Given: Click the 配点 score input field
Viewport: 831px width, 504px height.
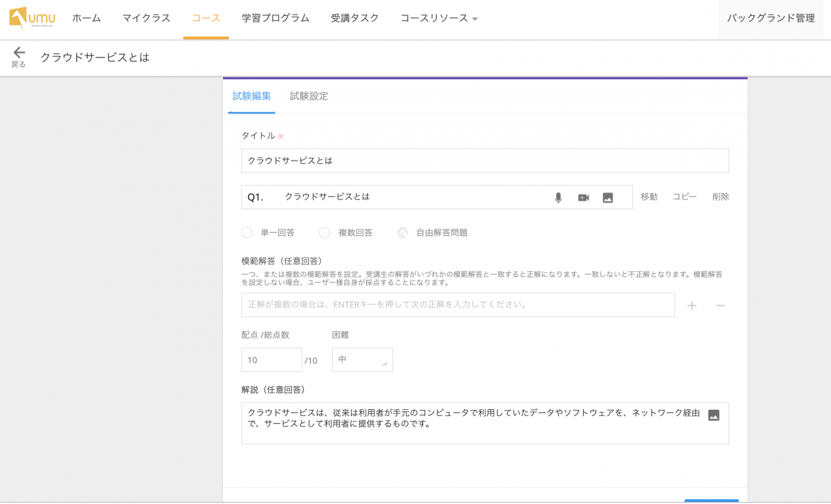Looking at the screenshot, I should click(271, 360).
